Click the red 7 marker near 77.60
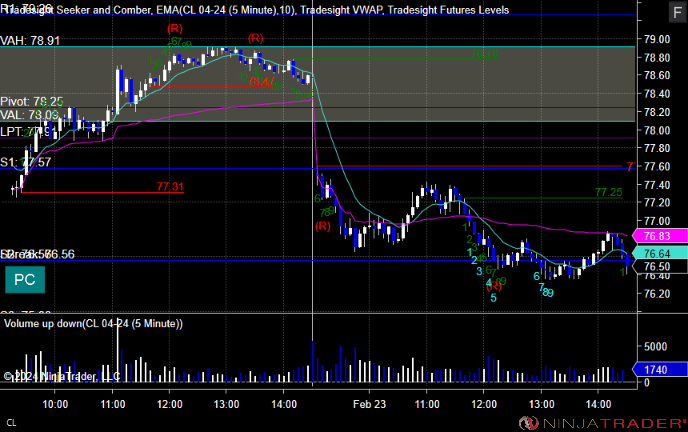The image size is (688, 432). tap(630, 167)
